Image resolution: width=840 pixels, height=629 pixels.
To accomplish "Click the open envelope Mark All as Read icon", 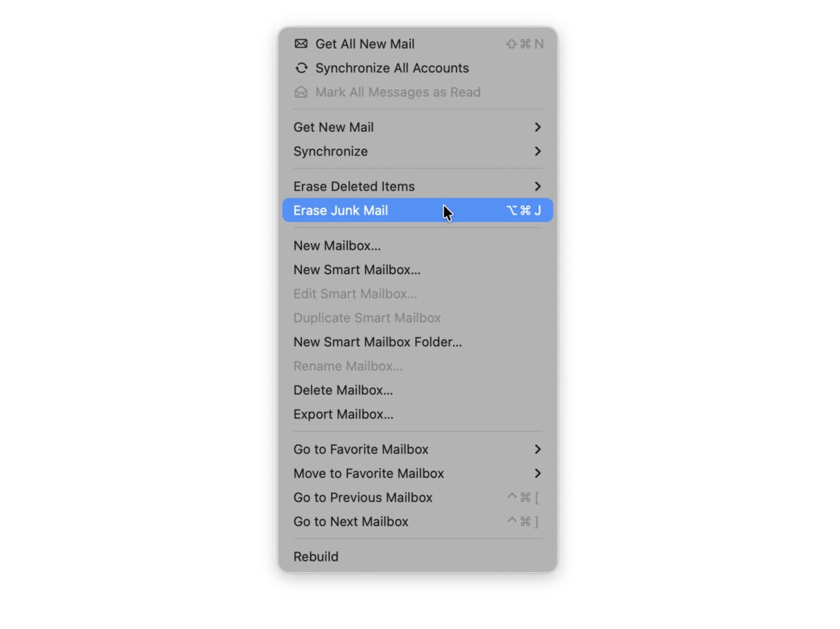I will (x=301, y=92).
